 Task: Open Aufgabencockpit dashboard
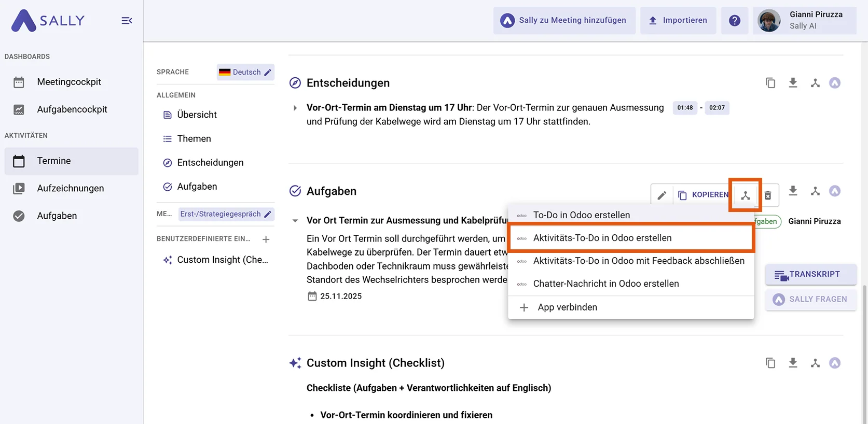point(72,109)
